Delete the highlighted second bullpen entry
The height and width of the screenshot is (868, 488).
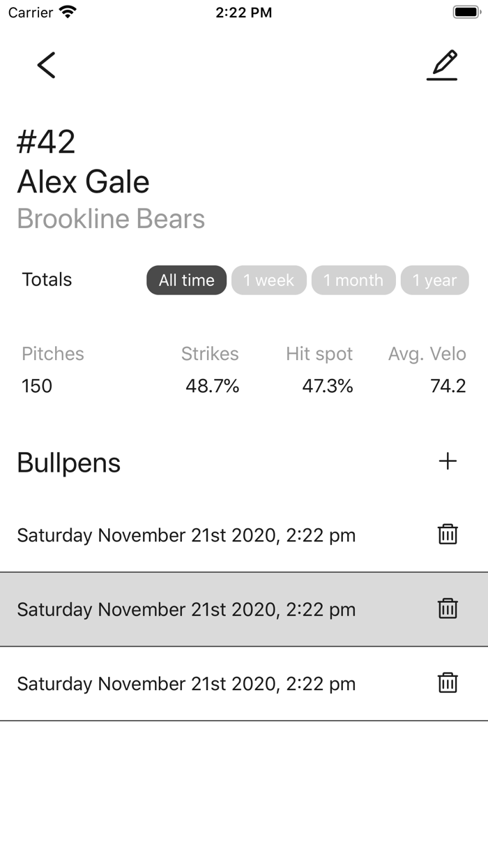click(448, 608)
